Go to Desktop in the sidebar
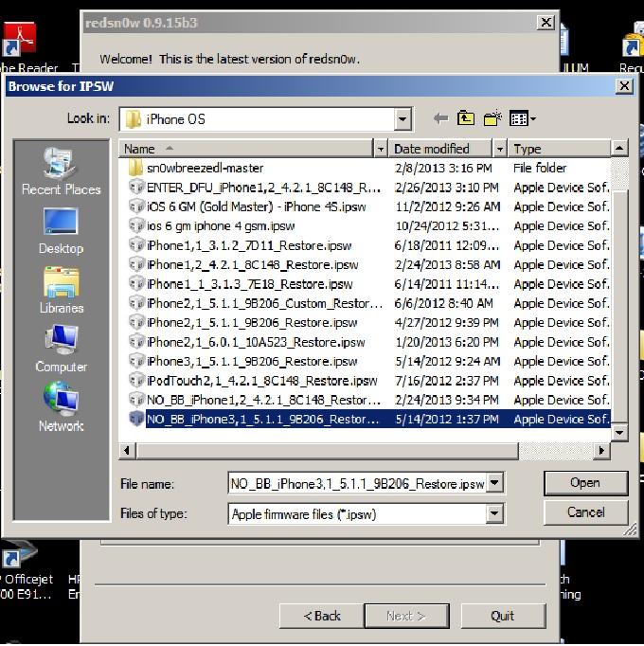Viewport: 644px width, 646px height. pos(61,231)
